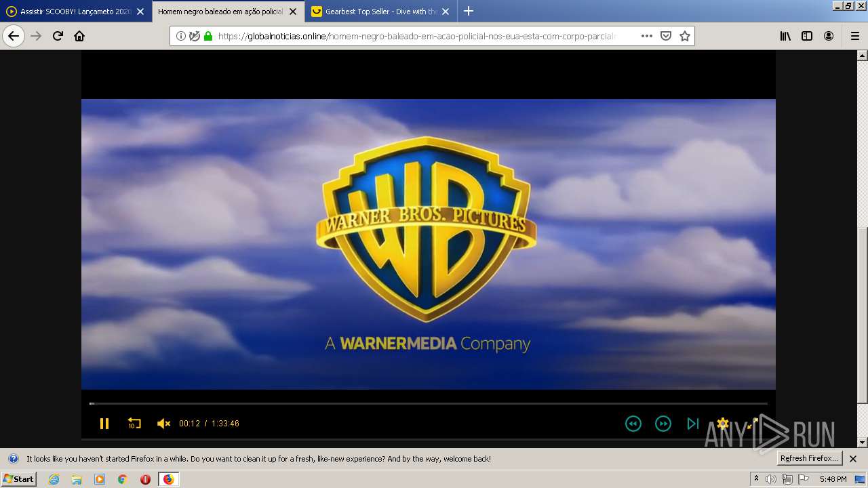The width and height of the screenshot is (868, 488).
Task: Show hidden system tray icons
Action: pos(757,479)
